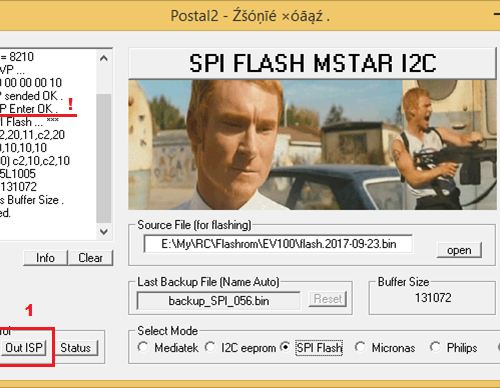Select the I2C eeprom mode
500x388 pixels.
[210, 347]
